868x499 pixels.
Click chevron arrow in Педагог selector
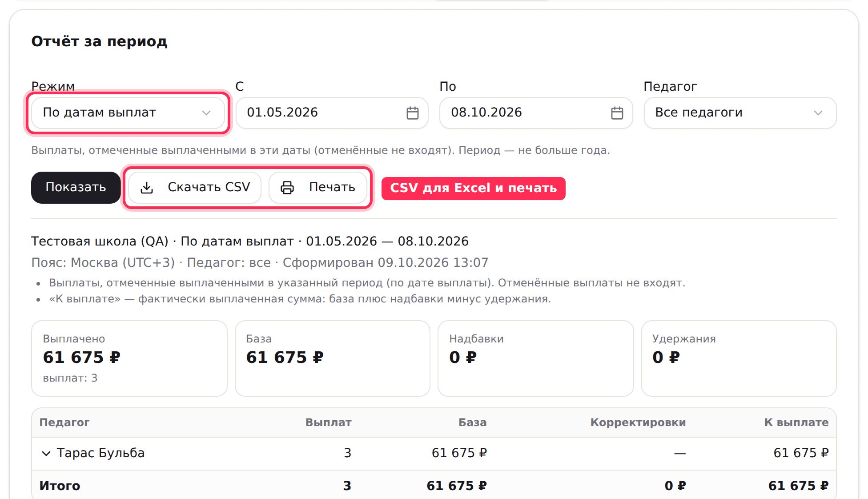click(x=818, y=113)
